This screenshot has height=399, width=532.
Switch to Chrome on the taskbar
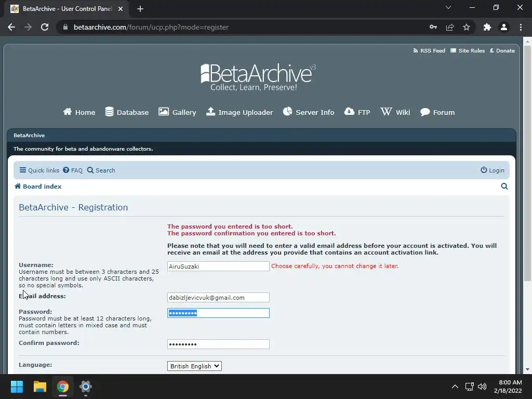click(x=63, y=387)
